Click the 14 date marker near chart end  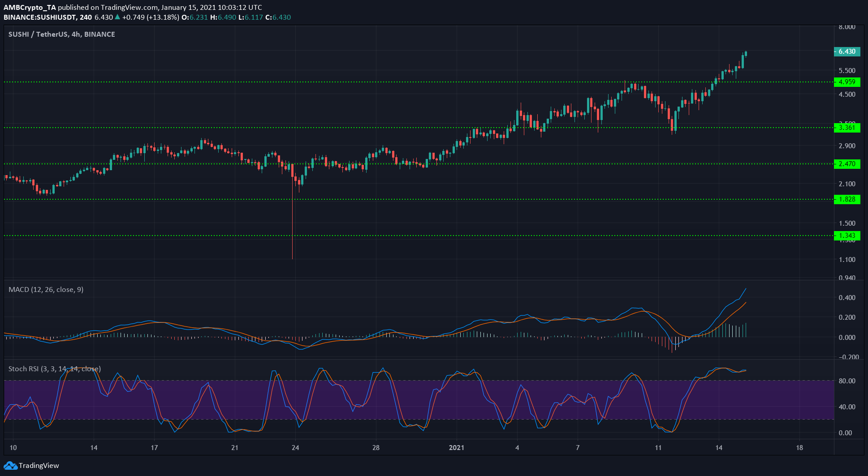point(719,448)
